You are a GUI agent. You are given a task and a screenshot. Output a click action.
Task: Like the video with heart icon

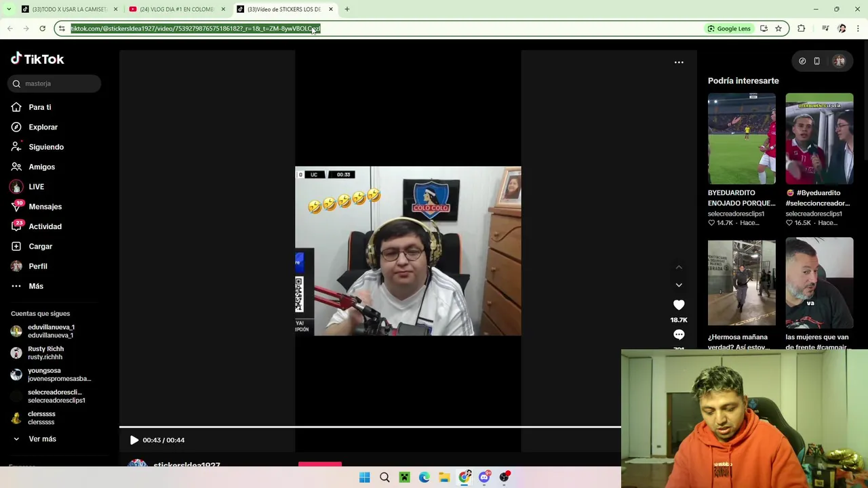click(x=679, y=305)
